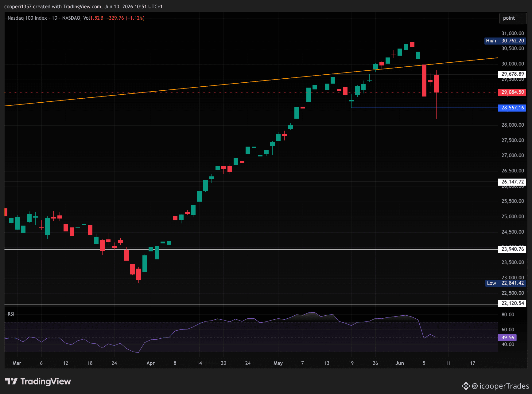Click the RSI scale value 80.00

[x=508, y=315]
